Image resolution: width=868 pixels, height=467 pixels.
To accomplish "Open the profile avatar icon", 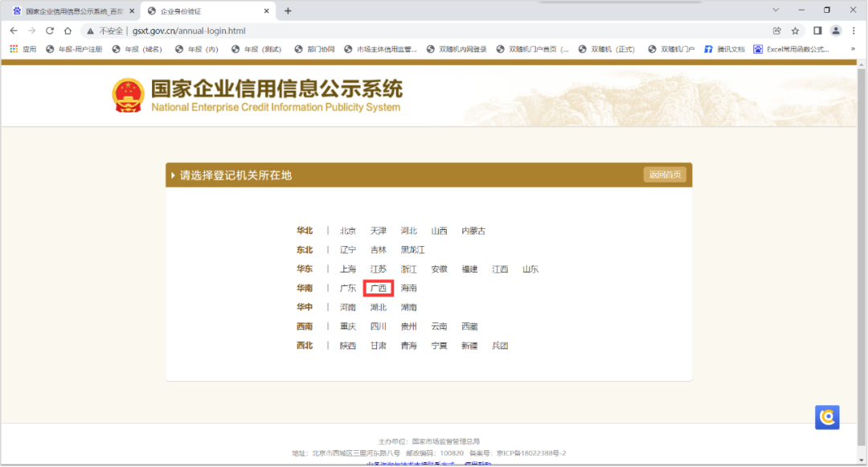I will pos(836,31).
